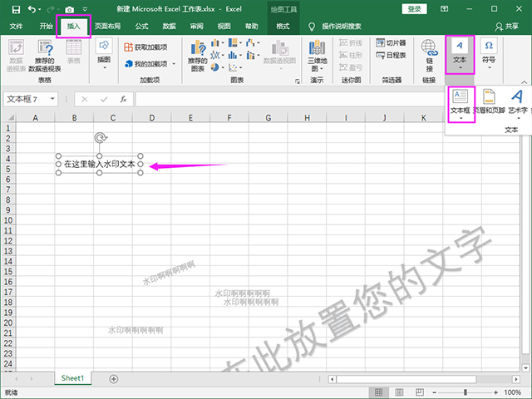Open the Customize Quick Access Toolbar dropdown
The height and width of the screenshot is (399, 532).
[85, 9]
